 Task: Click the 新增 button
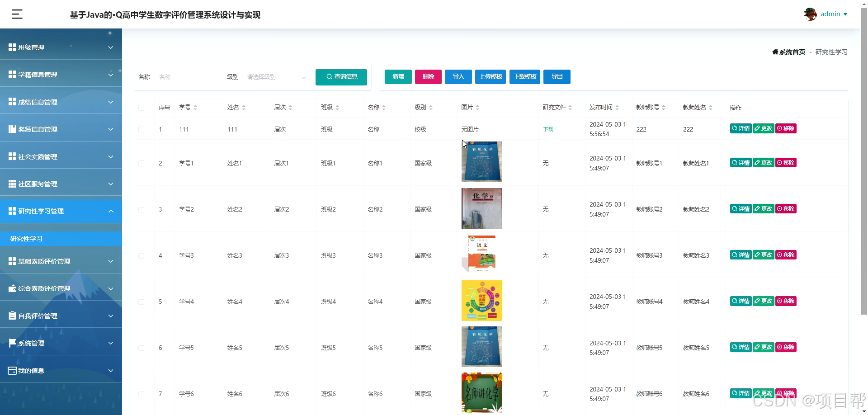pos(398,77)
